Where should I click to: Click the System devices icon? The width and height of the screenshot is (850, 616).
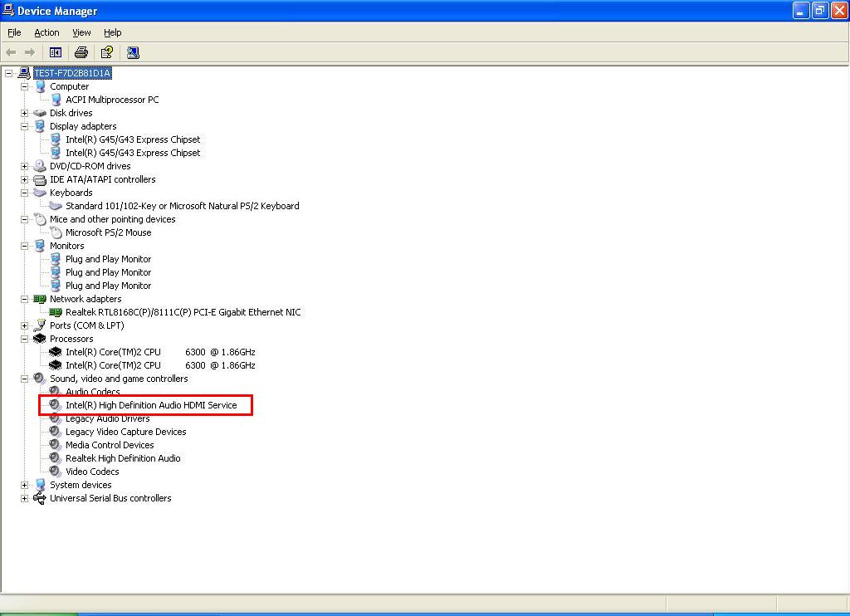pyautogui.click(x=40, y=485)
